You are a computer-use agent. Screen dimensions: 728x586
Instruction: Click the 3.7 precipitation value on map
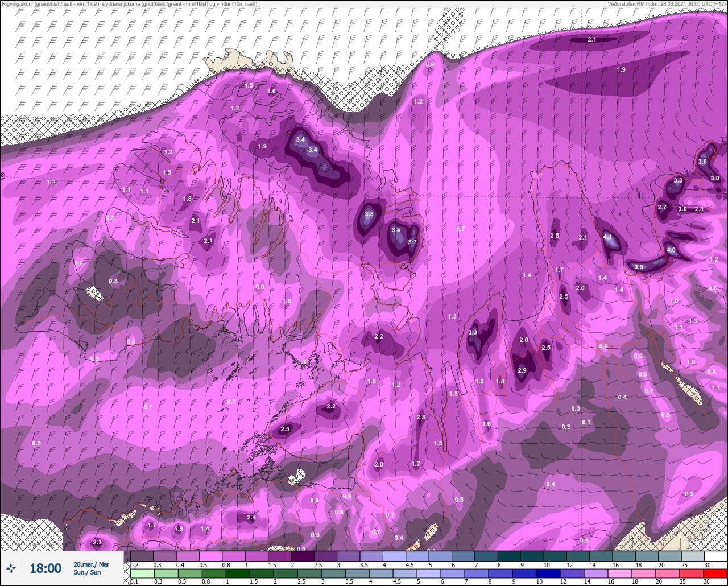pyautogui.click(x=412, y=242)
